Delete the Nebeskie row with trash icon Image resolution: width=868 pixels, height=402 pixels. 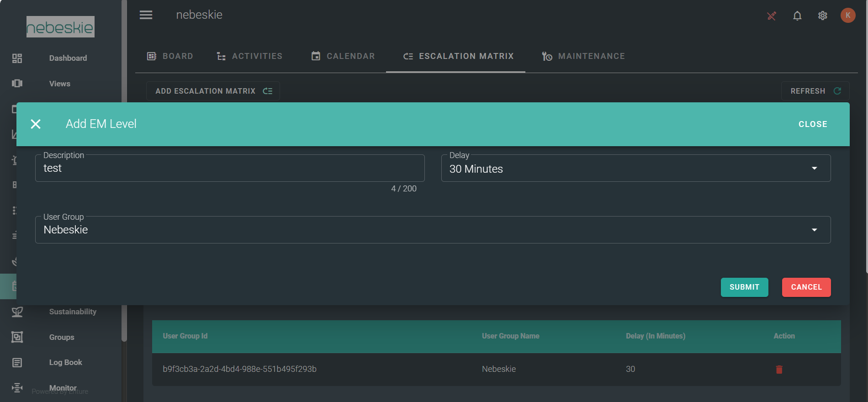779,370
